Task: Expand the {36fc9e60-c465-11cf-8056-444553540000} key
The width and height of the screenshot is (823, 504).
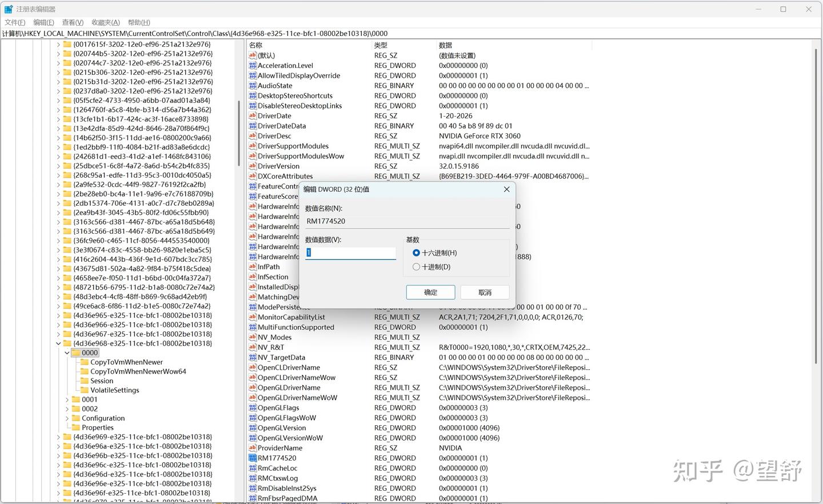Action: coord(58,241)
